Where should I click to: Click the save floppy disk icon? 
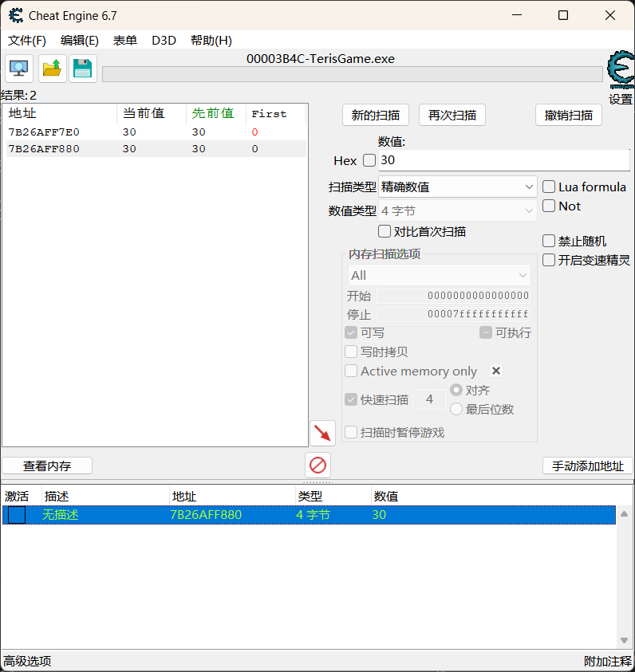[83, 69]
